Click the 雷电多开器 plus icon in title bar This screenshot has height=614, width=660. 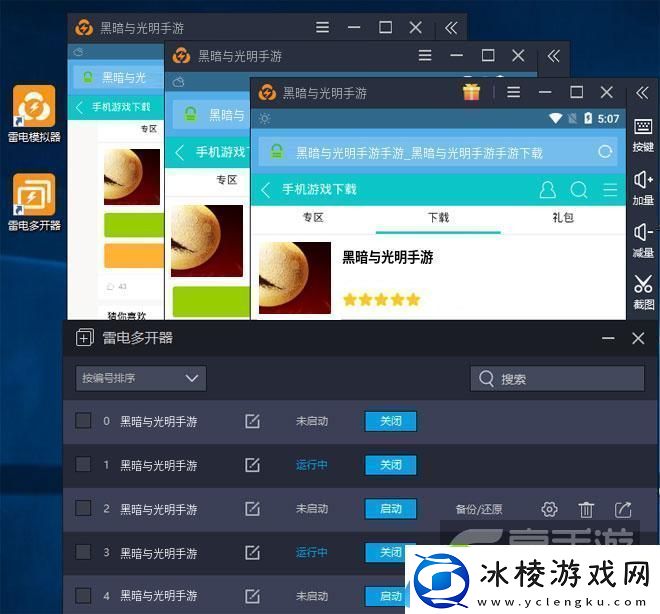coord(85,338)
